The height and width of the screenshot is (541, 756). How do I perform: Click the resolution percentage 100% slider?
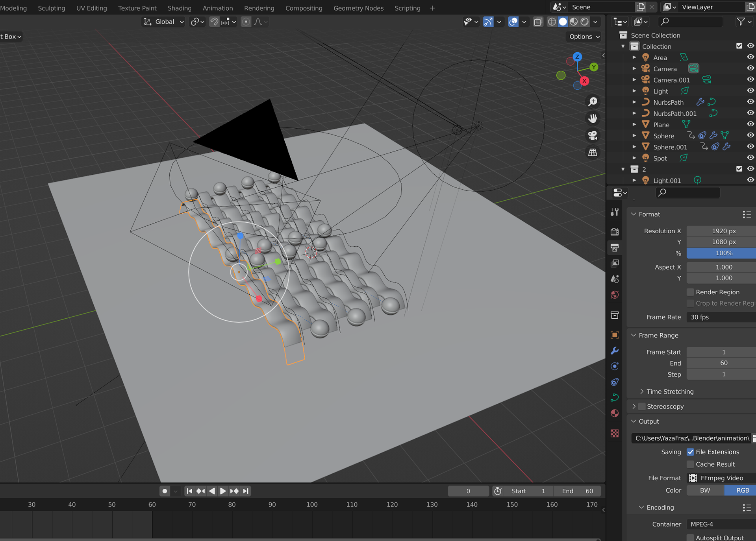click(723, 253)
